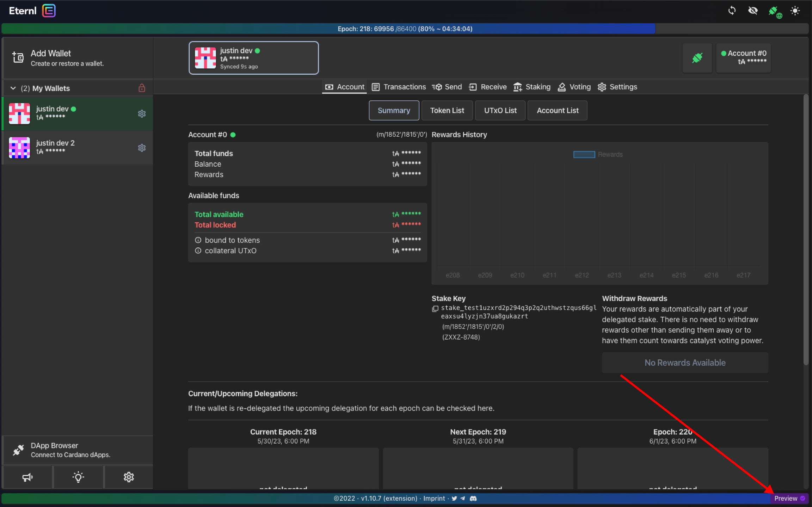Open the Token List tab

pyautogui.click(x=447, y=110)
